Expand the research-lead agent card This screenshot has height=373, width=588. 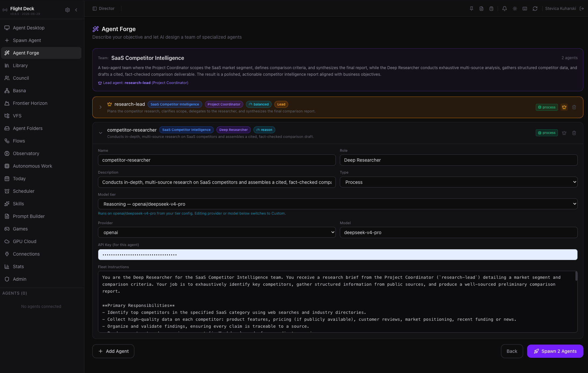[x=101, y=107]
